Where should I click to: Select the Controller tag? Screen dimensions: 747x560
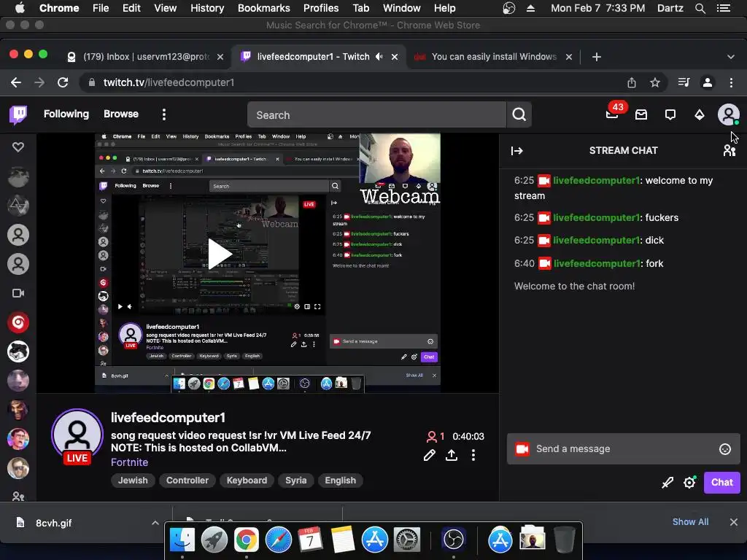tap(187, 481)
